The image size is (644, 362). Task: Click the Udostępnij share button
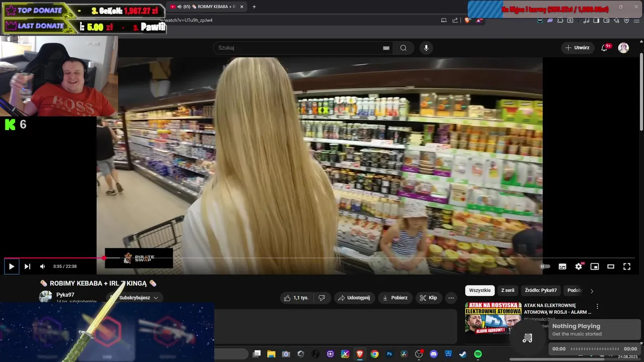[x=354, y=298]
